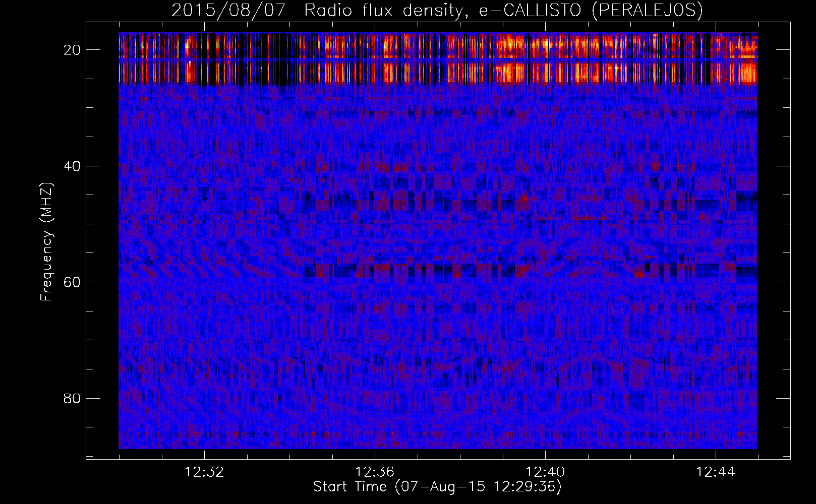Viewport: 816px width, 504px height.
Task: Click the 40 MHz frequency tick label
Action: pos(72,166)
